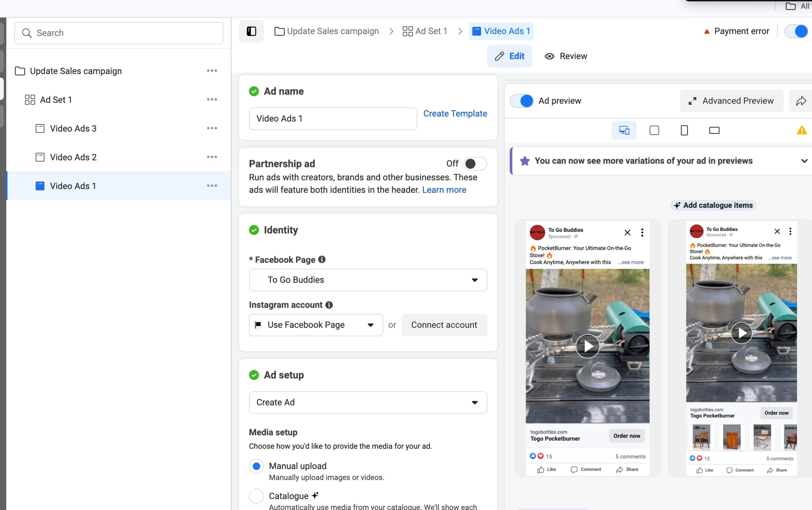
Task: Switch to the Review tab
Action: (566, 56)
